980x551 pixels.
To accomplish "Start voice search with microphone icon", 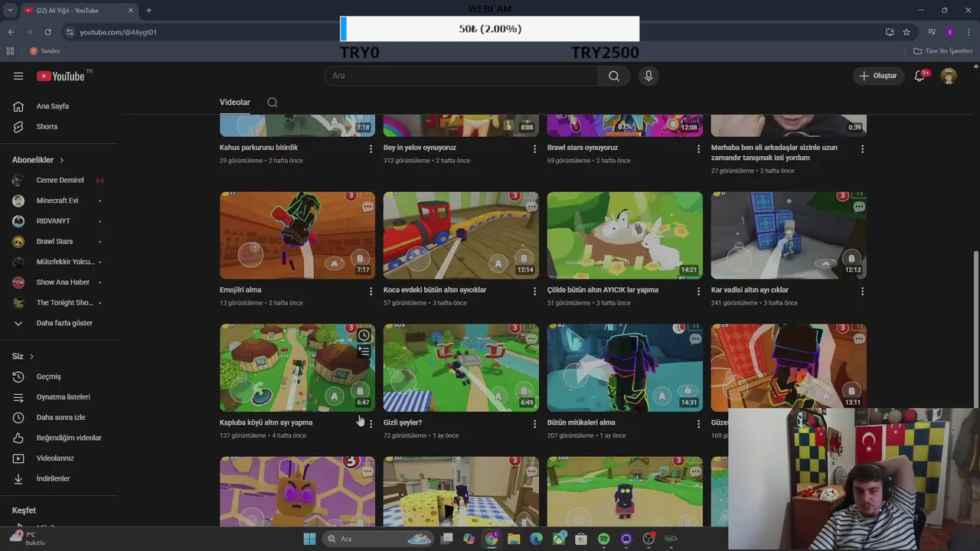I will [648, 76].
